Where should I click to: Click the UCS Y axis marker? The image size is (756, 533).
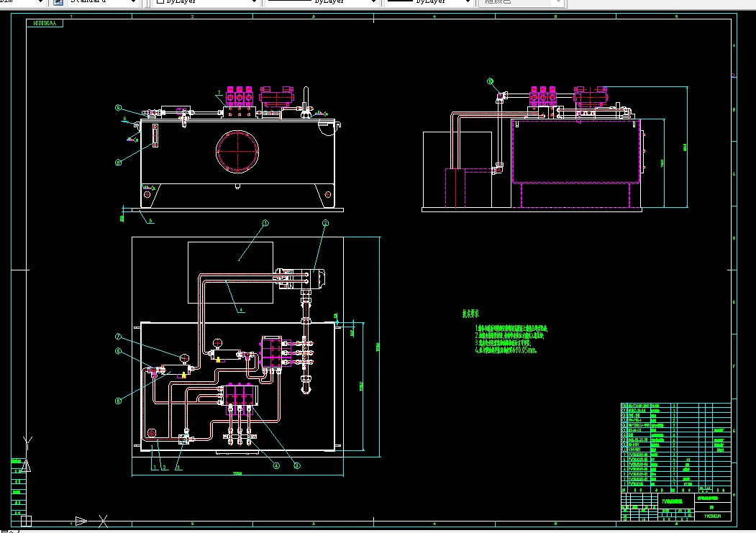[27, 442]
